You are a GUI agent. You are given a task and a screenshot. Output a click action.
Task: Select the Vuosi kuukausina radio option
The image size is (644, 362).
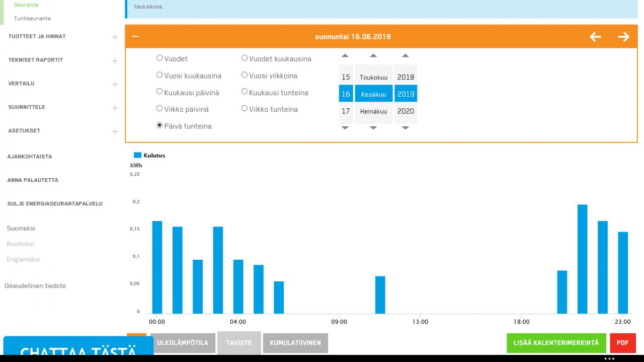pos(159,75)
